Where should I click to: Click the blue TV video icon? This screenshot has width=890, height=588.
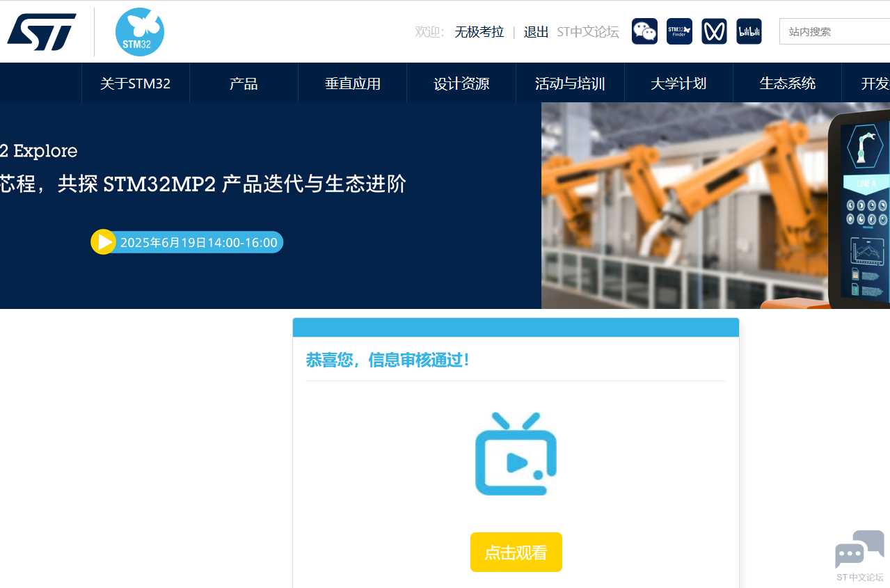[516, 454]
